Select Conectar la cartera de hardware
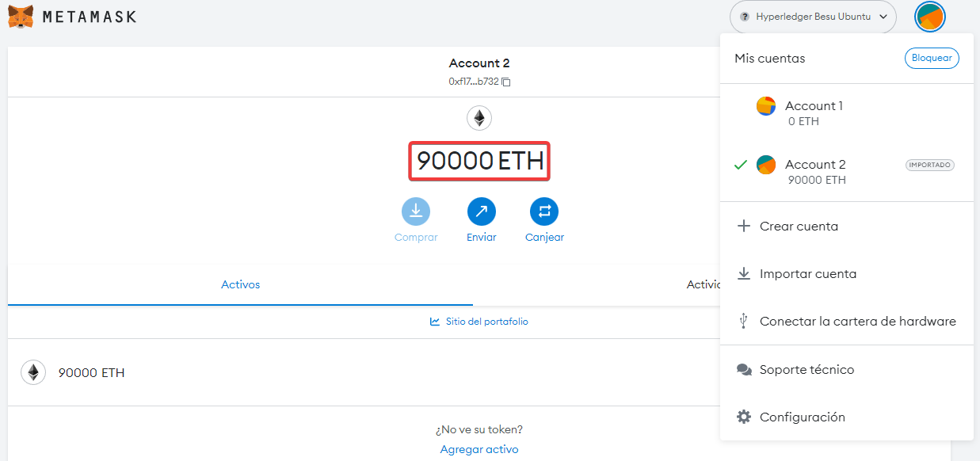Image resolution: width=980 pixels, height=461 pixels. (x=857, y=322)
